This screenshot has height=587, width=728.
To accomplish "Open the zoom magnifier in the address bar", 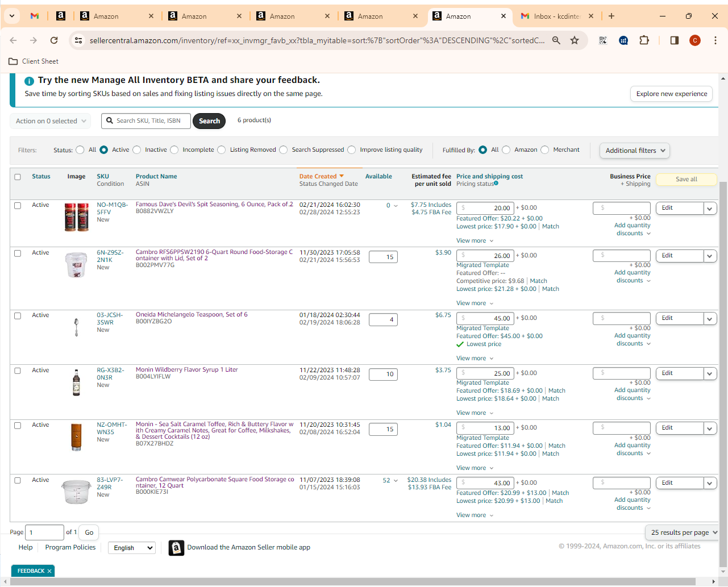I will pyautogui.click(x=556, y=40).
